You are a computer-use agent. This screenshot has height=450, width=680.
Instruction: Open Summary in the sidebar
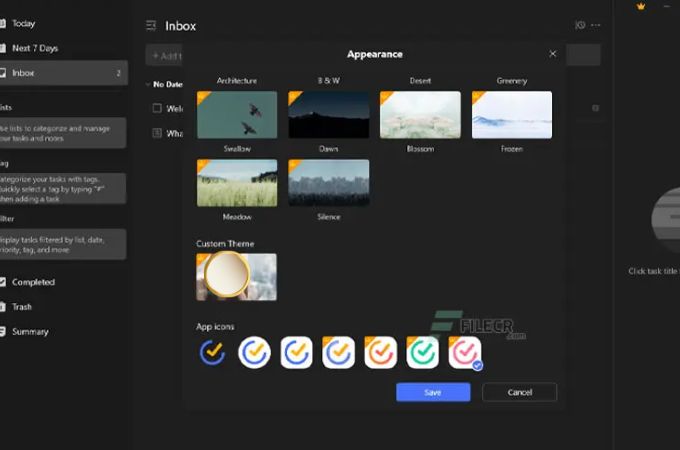[x=30, y=332]
